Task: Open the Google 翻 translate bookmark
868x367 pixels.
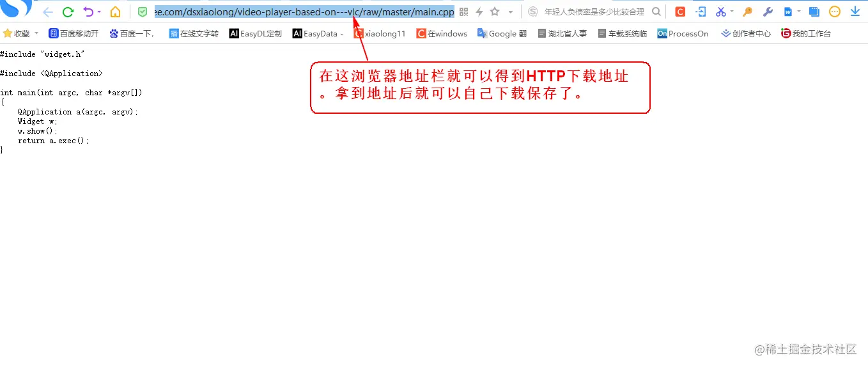Action: (x=502, y=33)
